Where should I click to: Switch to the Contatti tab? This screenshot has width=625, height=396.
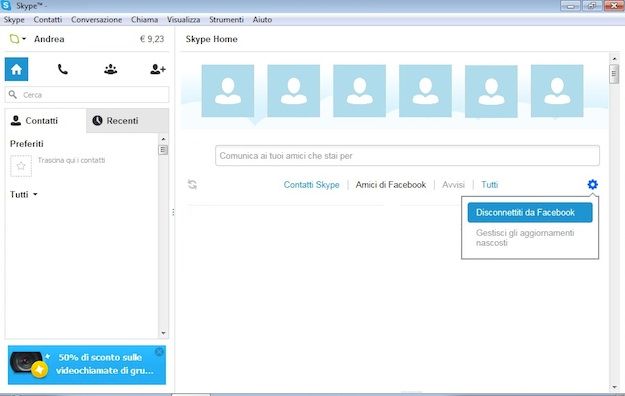45,120
